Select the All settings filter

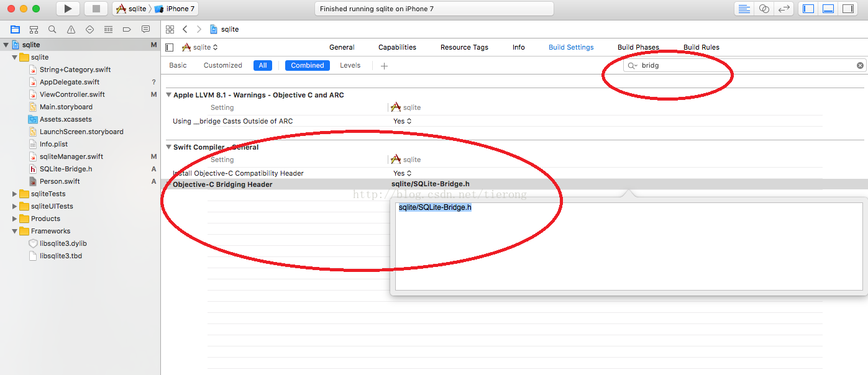click(x=263, y=65)
